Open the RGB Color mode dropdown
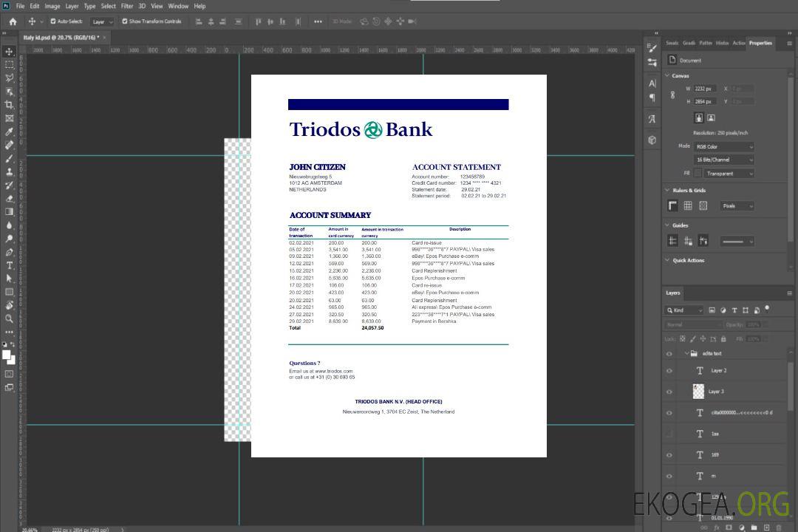 (723, 146)
